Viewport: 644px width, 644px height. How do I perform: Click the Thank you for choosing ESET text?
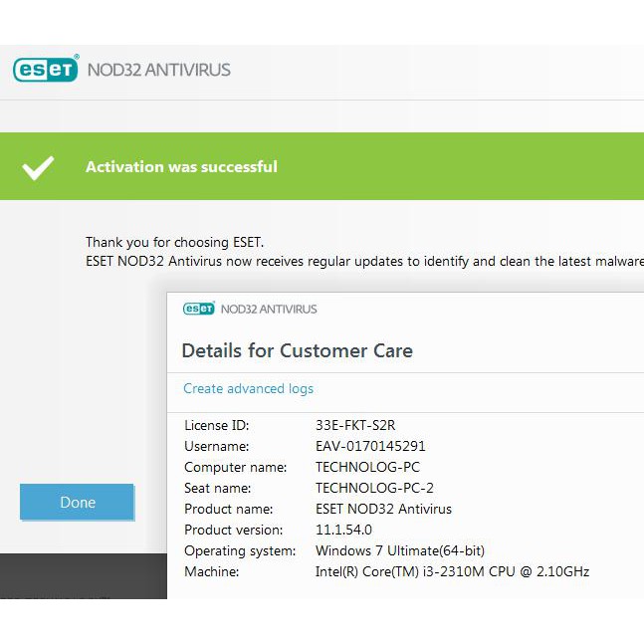(x=175, y=242)
